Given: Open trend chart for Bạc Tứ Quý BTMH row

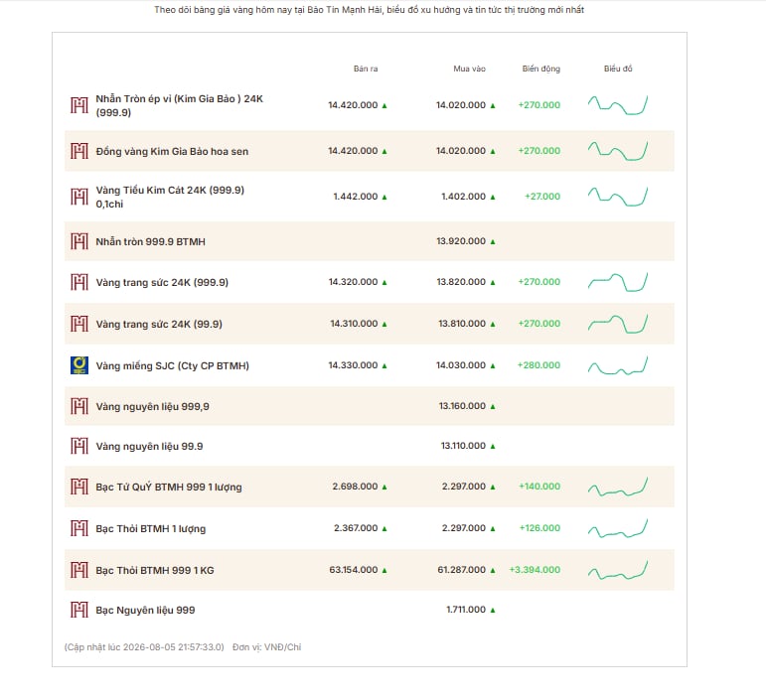Looking at the screenshot, I should click(x=618, y=487).
